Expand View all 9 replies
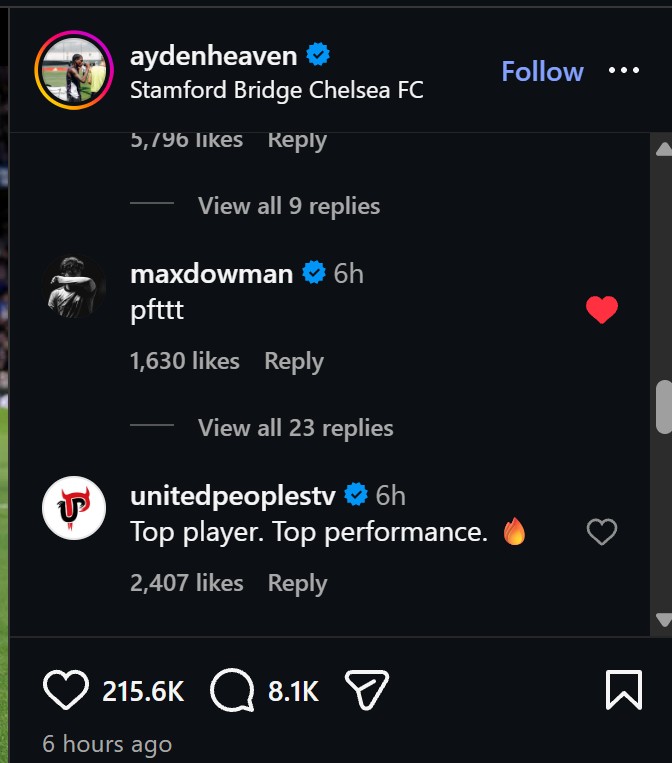672x763 pixels. [289, 206]
